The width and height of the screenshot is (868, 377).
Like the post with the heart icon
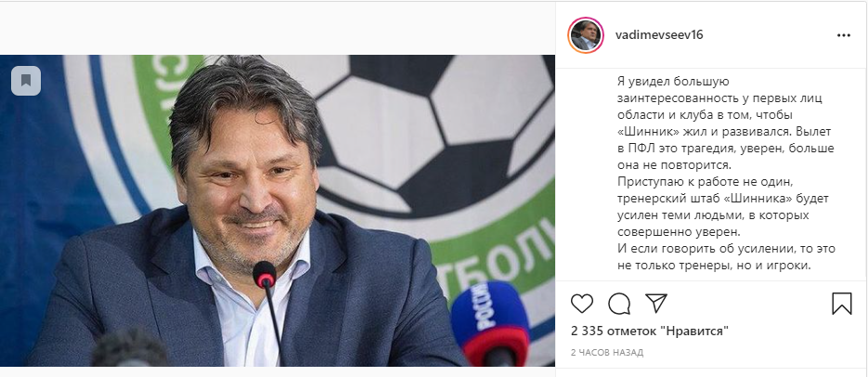[582, 304]
